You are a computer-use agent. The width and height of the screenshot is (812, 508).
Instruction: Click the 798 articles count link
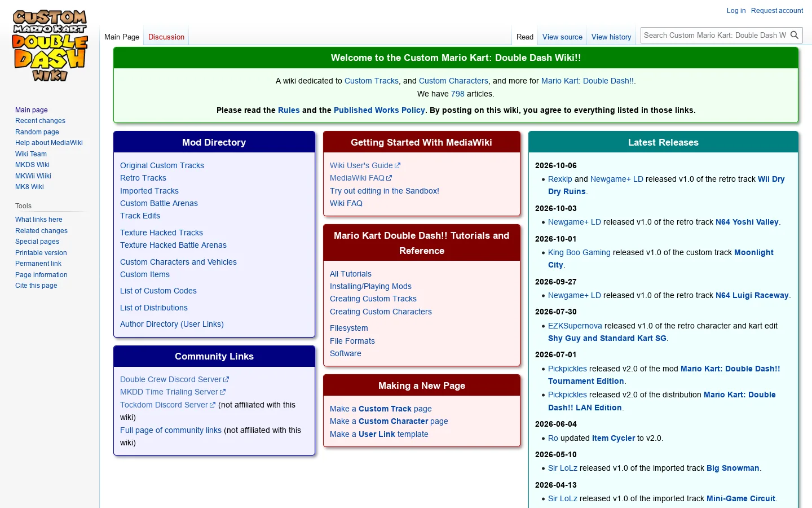(x=458, y=94)
